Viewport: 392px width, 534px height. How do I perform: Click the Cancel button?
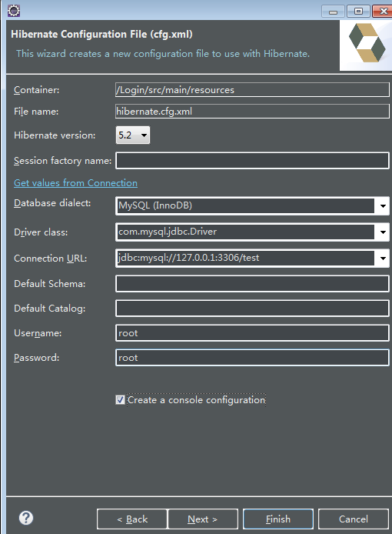point(354,519)
